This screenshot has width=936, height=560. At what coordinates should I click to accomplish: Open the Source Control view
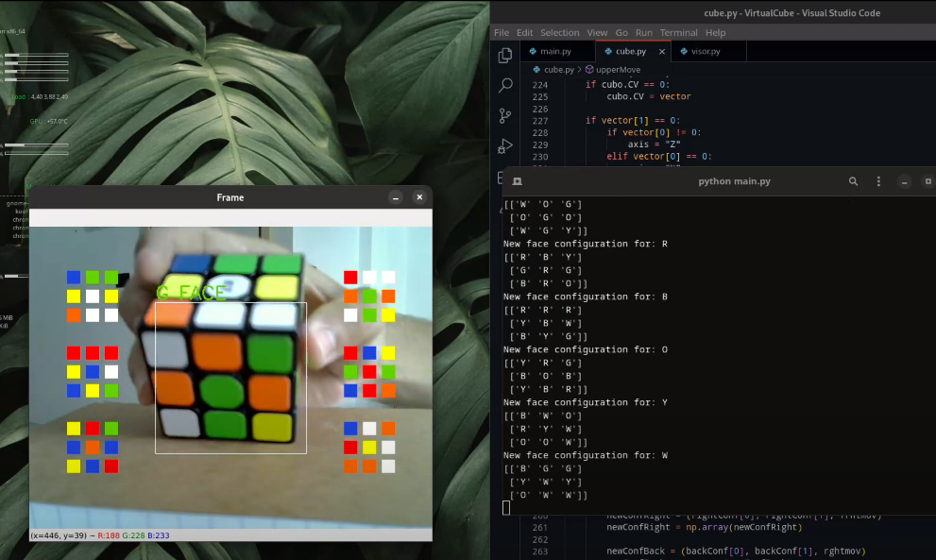505,116
